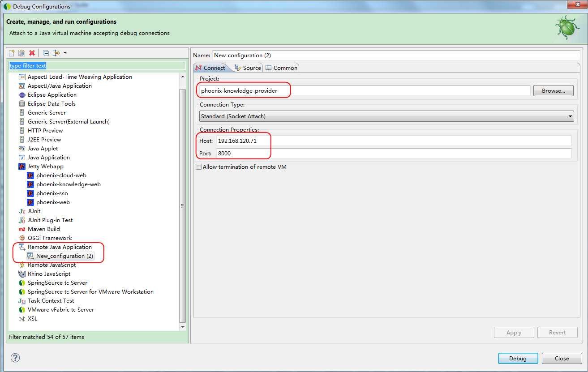588x372 pixels.
Task: Click the OSGi Framework icon
Action: click(x=22, y=238)
